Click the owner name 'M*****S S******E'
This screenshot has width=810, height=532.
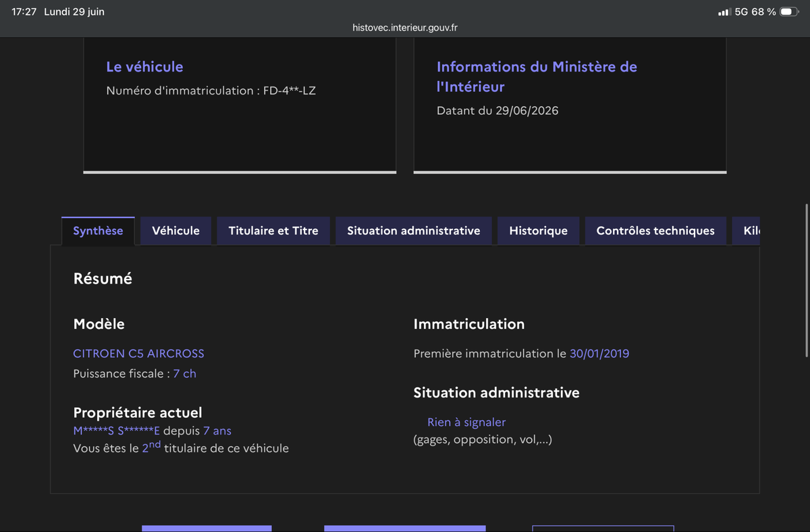point(117,431)
